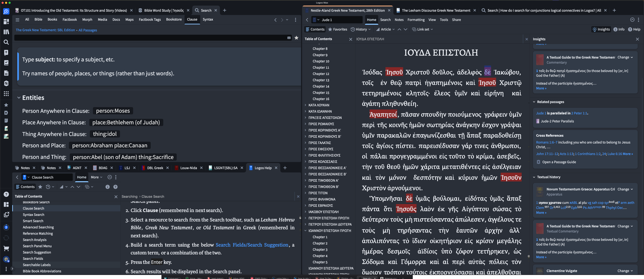
Task: Open the More dropdown in Logos Help
Action: (x=97, y=177)
